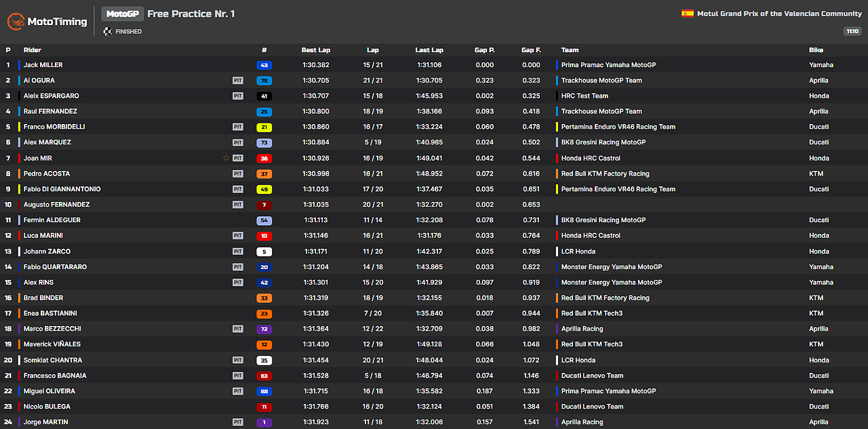Click Joan Mir's red number 36 badge
Screen dimensions: 868x429
coord(264,158)
